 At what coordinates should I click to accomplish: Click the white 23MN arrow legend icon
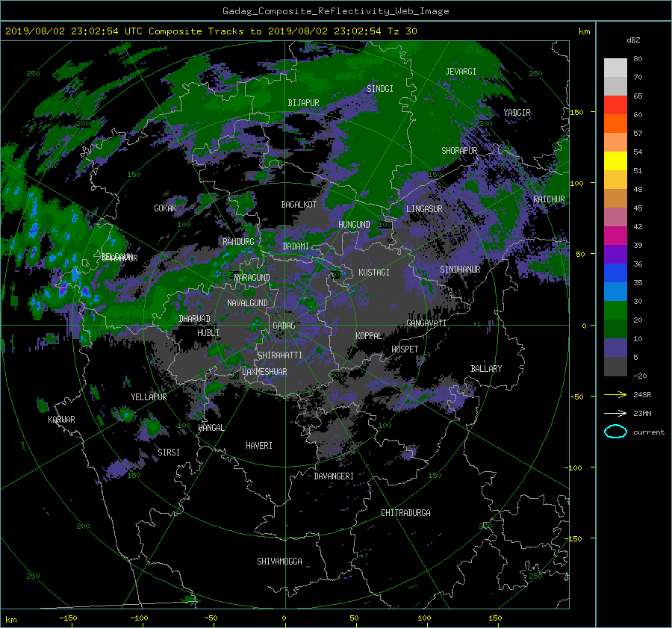point(615,413)
